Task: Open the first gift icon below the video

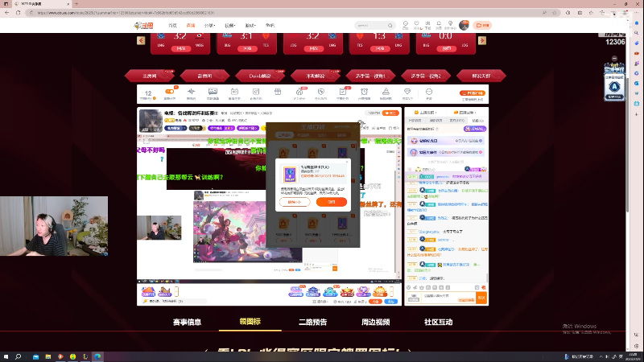Action: (148, 292)
